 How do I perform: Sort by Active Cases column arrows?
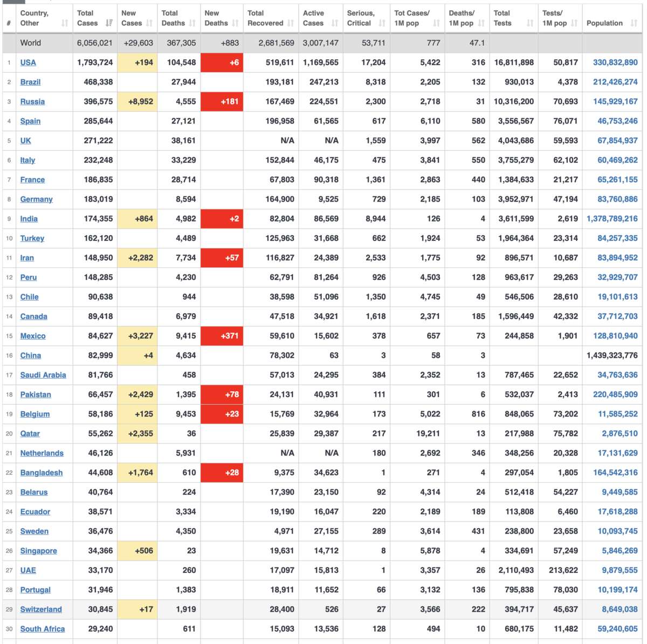click(335, 23)
